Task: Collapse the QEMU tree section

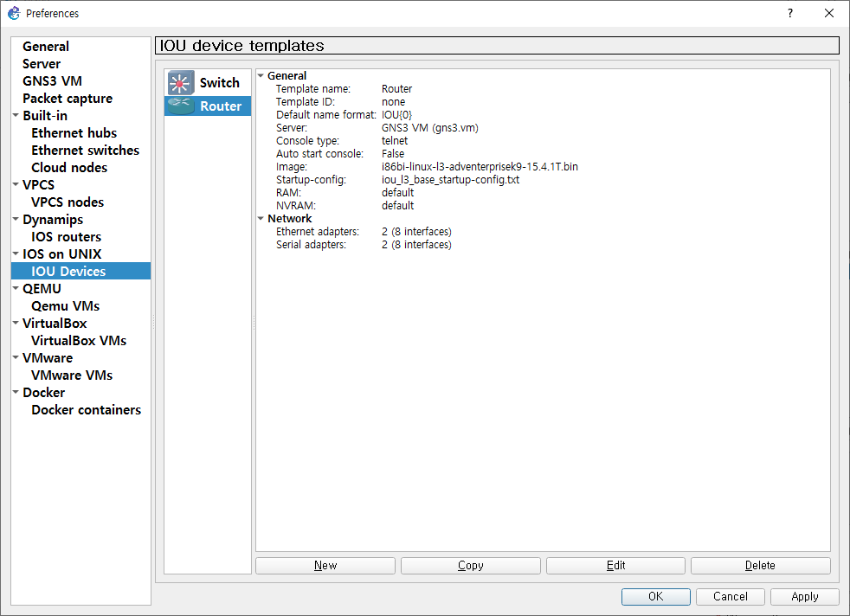Action: [16, 288]
